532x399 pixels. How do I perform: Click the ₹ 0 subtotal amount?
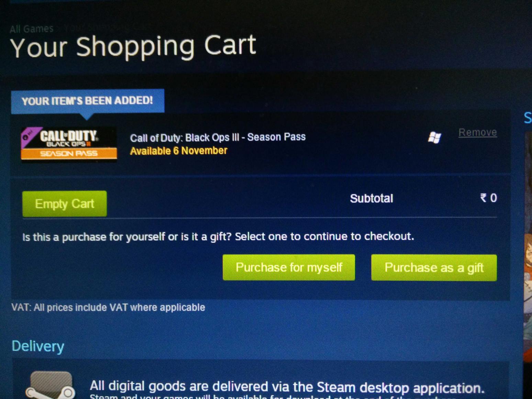488,198
